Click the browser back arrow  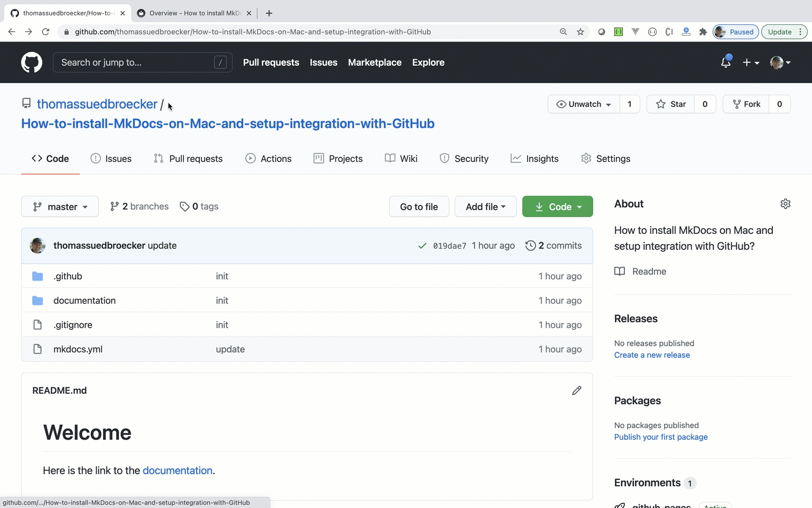click(12, 32)
